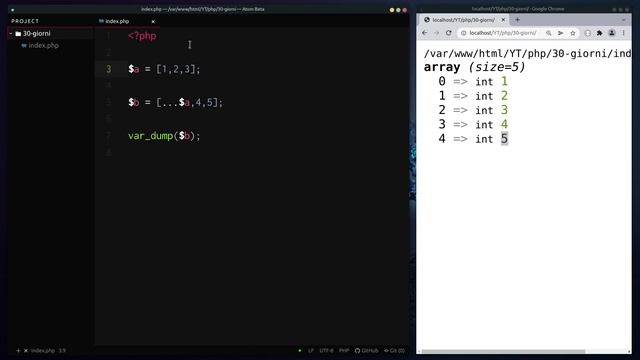This screenshot has width=640, height=360.
Task: Open the zoom magnifier in Chrome's address bar
Action: 549,33
